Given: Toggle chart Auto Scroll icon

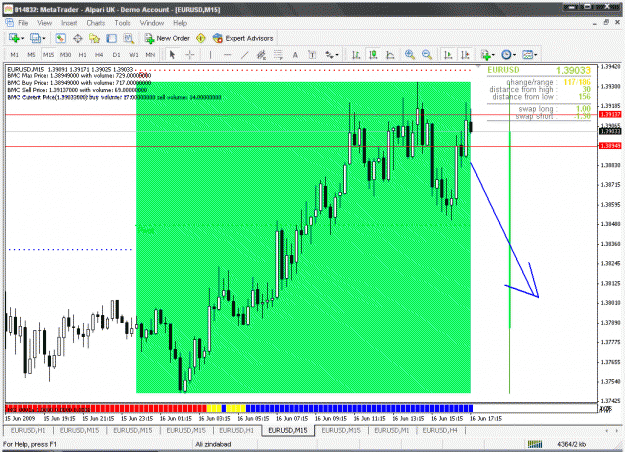Looking at the screenshot, I should click(448, 55).
